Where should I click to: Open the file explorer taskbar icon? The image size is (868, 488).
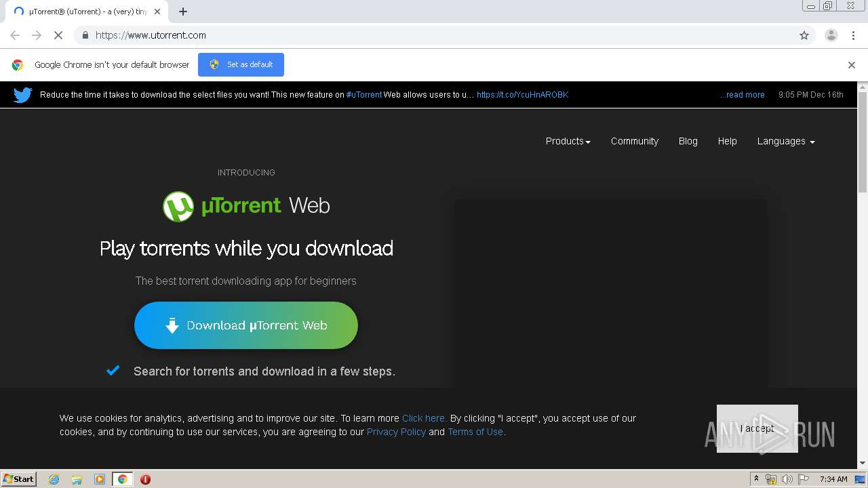coord(77,479)
